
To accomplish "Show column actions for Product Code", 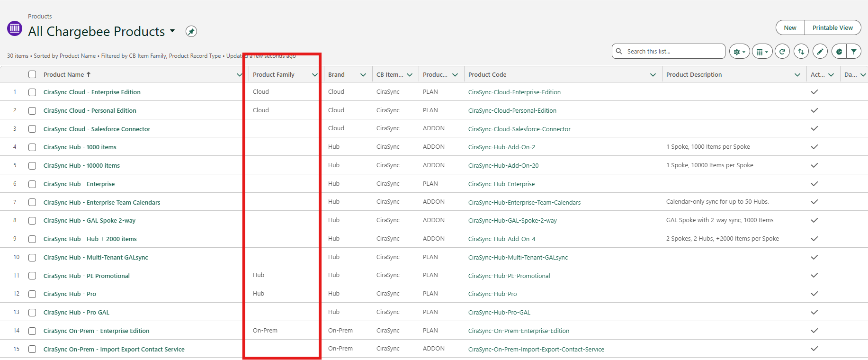I will [x=653, y=75].
